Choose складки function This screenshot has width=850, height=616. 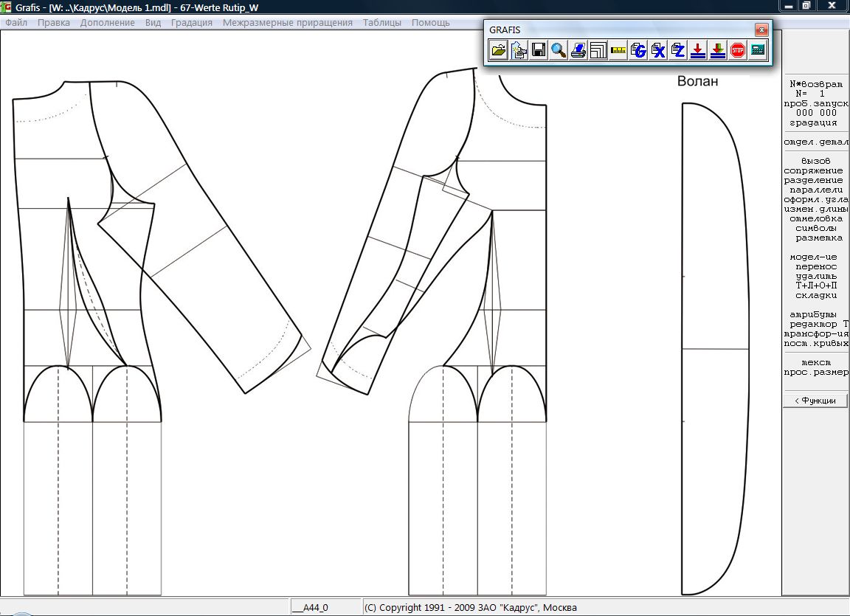point(816,296)
